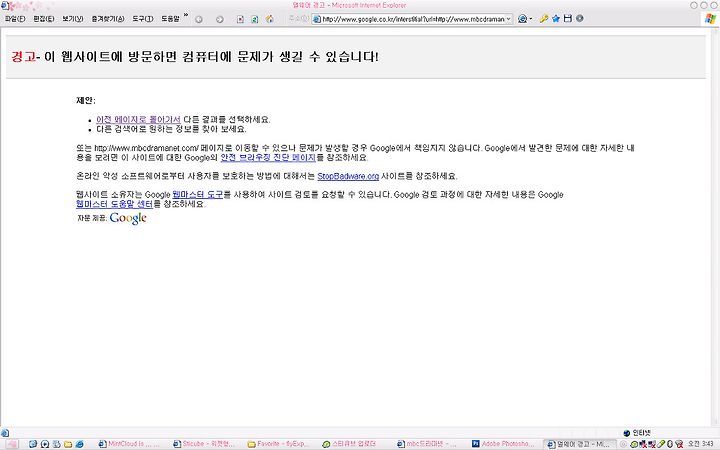
Task: Click the key icon in toolbar
Action: 544,19
